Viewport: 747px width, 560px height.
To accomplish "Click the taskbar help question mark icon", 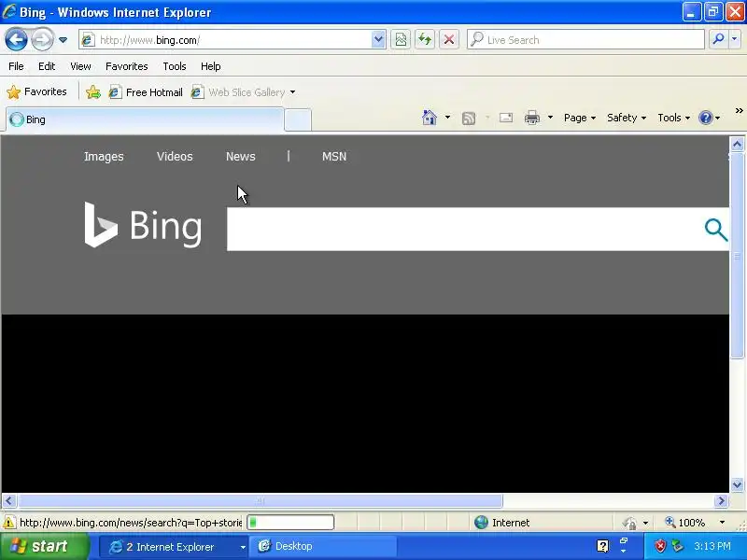I will 602,546.
